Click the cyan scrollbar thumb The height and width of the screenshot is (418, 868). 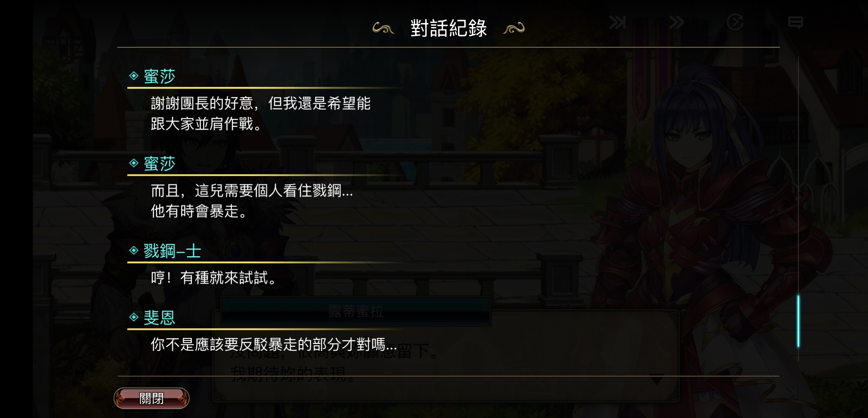click(798, 321)
